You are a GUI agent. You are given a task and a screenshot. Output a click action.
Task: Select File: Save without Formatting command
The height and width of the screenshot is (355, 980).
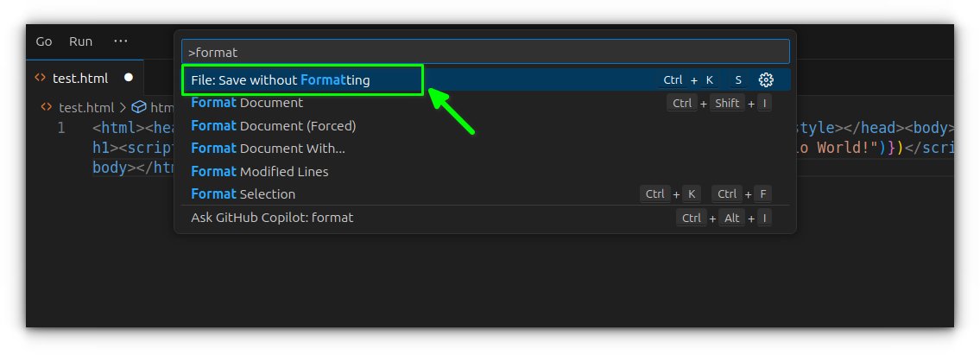(281, 80)
